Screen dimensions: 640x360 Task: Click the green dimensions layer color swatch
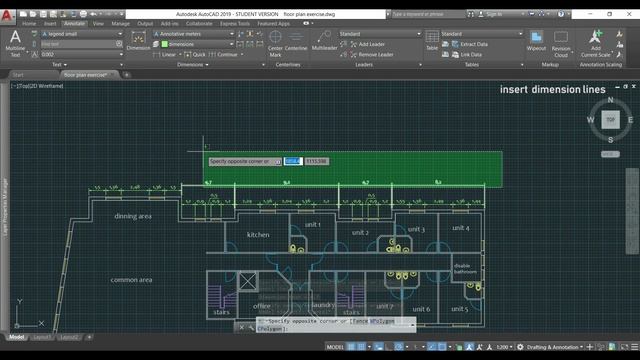click(x=164, y=44)
